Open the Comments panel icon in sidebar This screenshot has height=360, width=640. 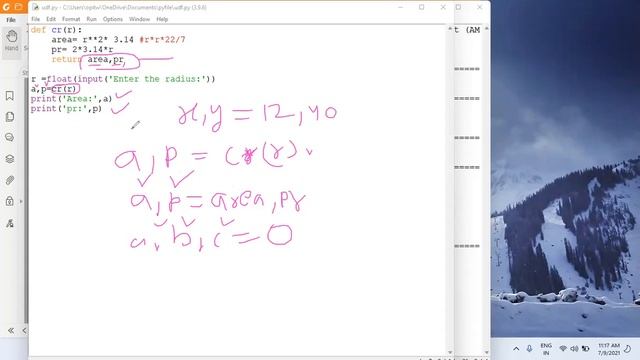point(10,138)
